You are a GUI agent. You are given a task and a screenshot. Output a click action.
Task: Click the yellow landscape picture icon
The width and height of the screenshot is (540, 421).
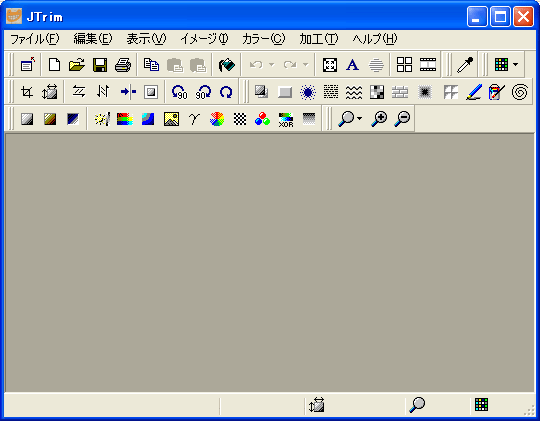tap(171, 119)
